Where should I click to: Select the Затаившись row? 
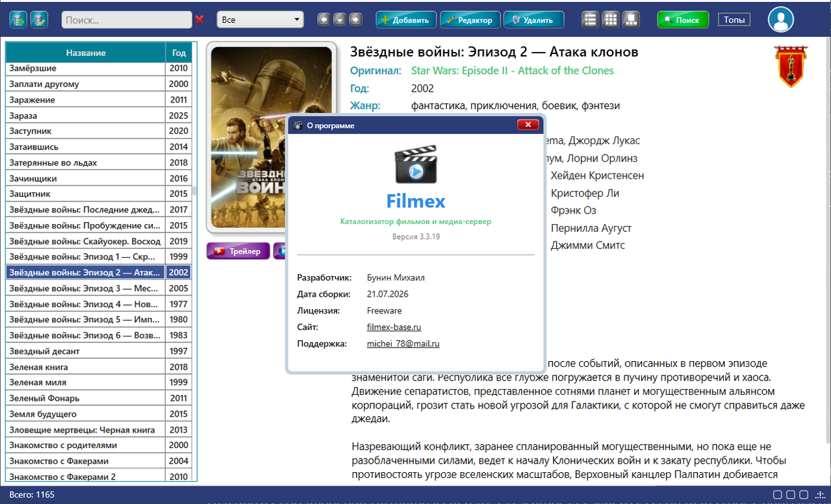point(99,147)
